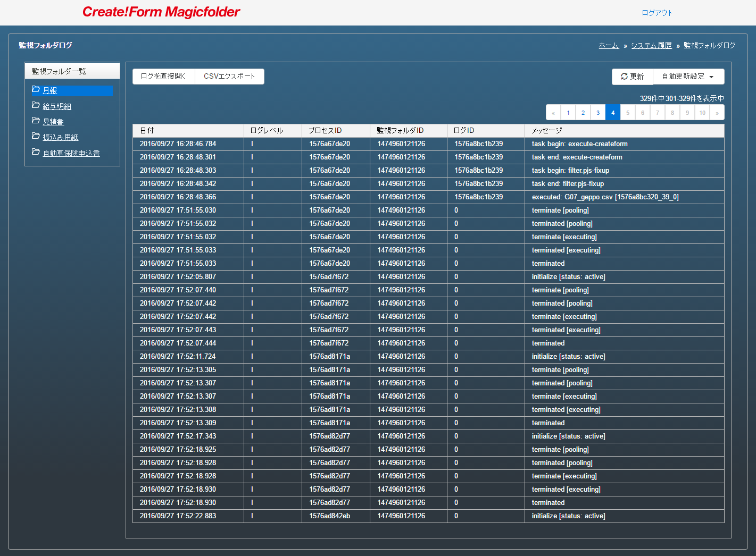Screen dimensions: 756x556
Task: Click folder icon beside 自動車保険申込書
Action: tap(36, 152)
